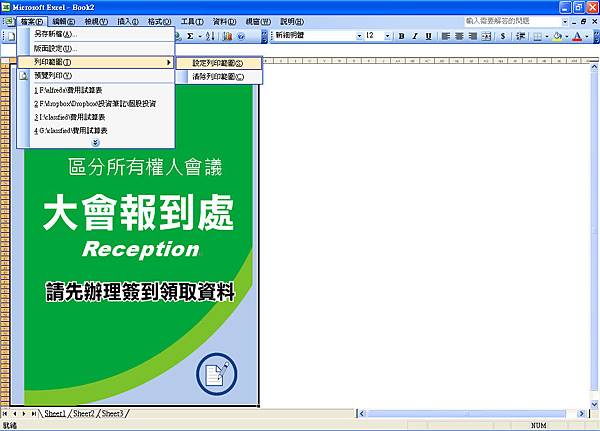This screenshot has width=600, height=431.
Task: Toggle Underline formatting
Action: [428, 36]
